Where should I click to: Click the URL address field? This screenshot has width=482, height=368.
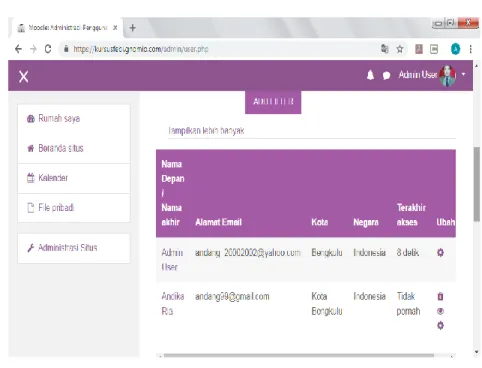click(220, 49)
